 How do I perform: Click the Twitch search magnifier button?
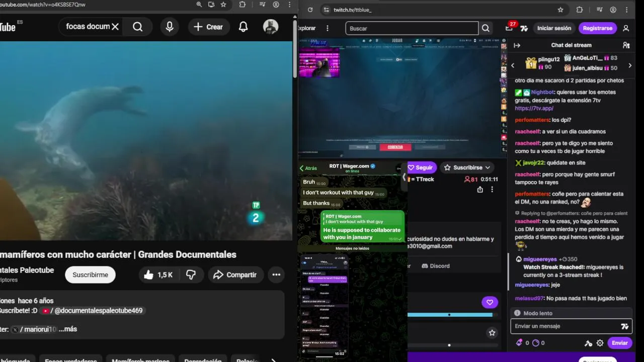(x=486, y=29)
